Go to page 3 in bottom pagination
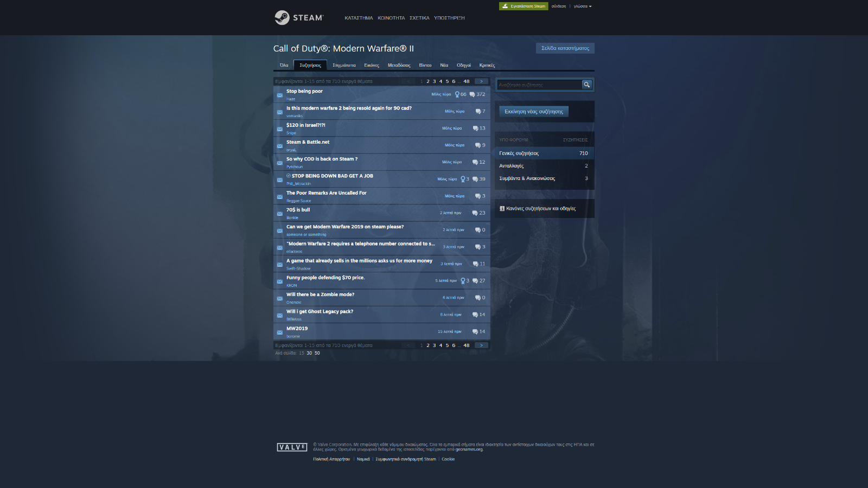868x488 pixels. pos(435,345)
